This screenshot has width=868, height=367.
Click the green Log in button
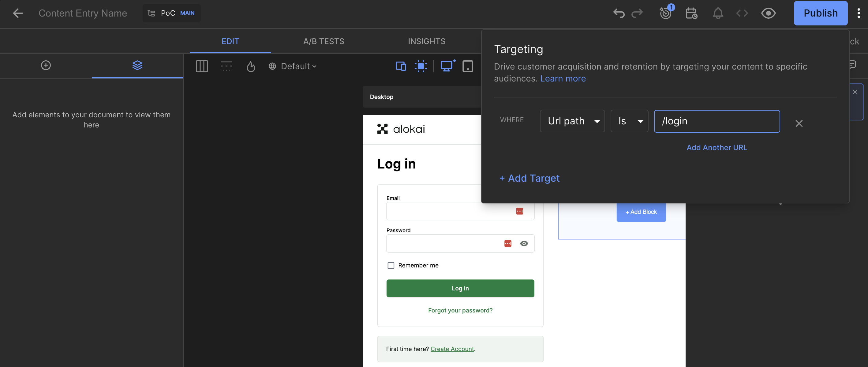(x=460, y=288)
